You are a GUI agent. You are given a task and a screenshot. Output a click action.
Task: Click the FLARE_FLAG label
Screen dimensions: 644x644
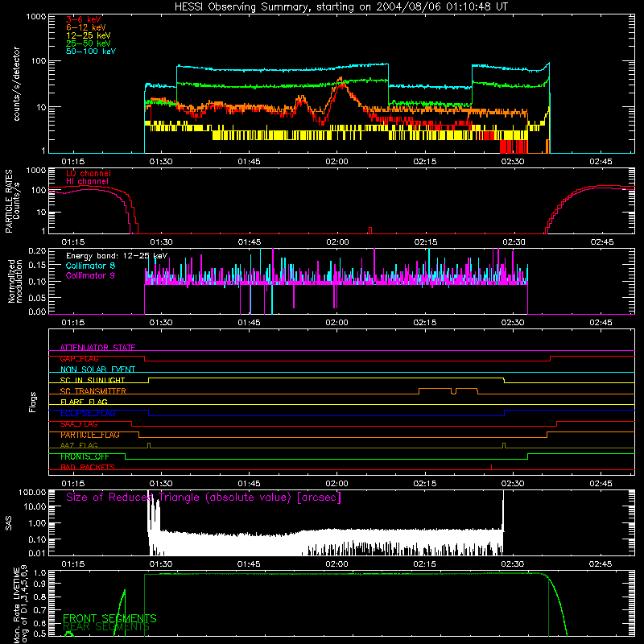[84, 402]
